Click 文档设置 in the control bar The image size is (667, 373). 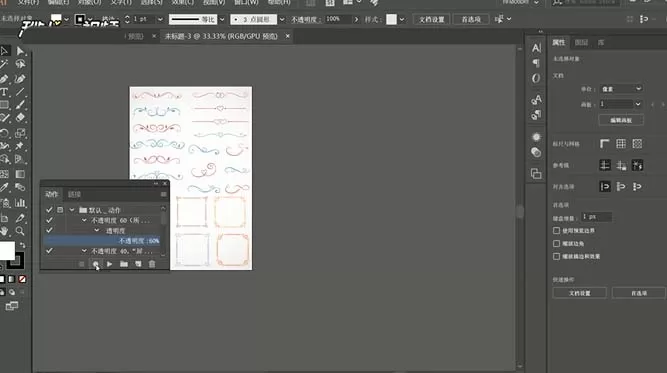pyautogui.click(x=431, y=19)
